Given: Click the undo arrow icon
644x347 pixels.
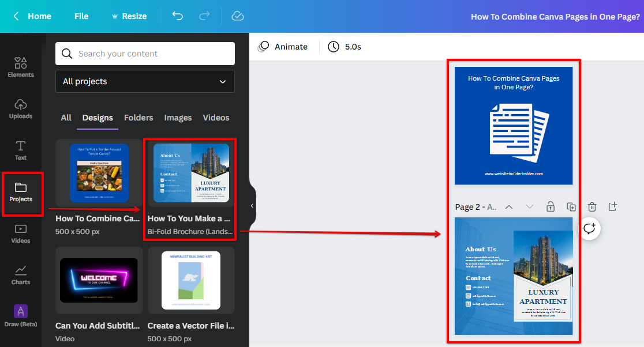Looking at the screenshot, I should point(178,16).
